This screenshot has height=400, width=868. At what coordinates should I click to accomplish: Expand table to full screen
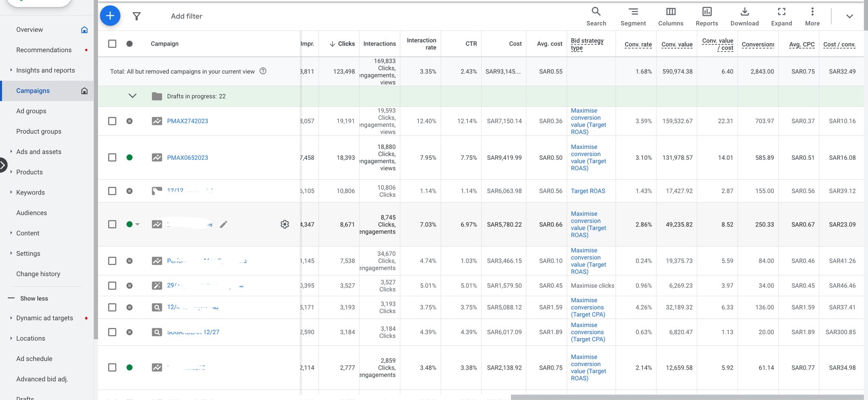[781, 17]
